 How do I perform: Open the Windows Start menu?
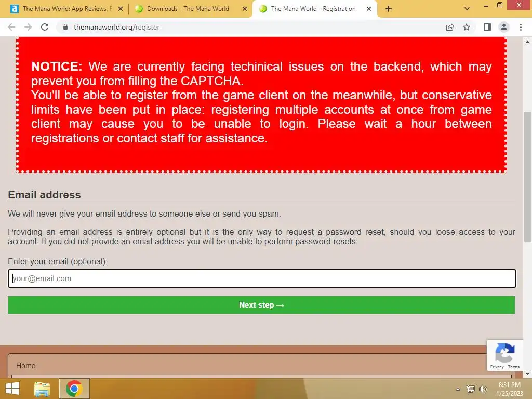click(x=12, y=389)
